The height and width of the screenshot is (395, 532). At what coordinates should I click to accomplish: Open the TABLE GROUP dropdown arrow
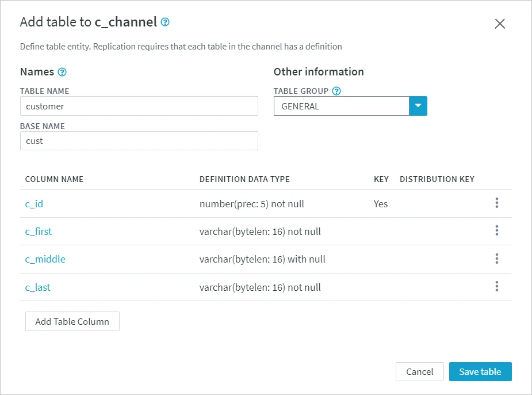(x=418, y=106)
